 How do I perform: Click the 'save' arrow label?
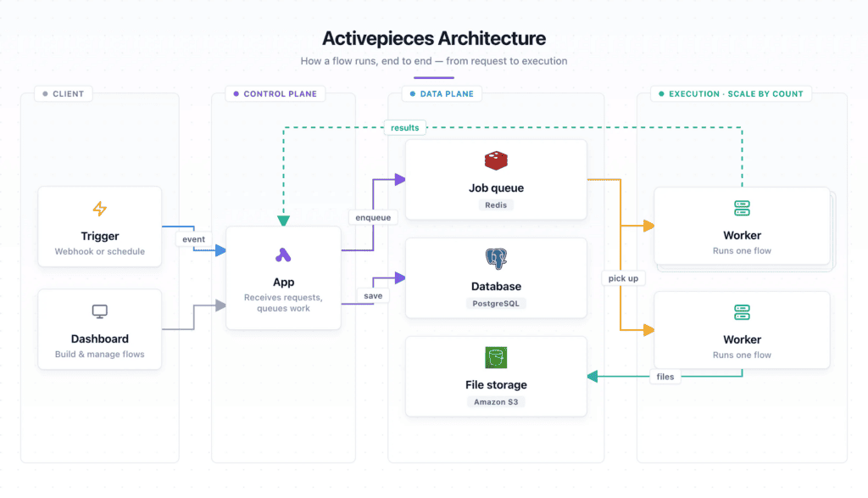373,296
